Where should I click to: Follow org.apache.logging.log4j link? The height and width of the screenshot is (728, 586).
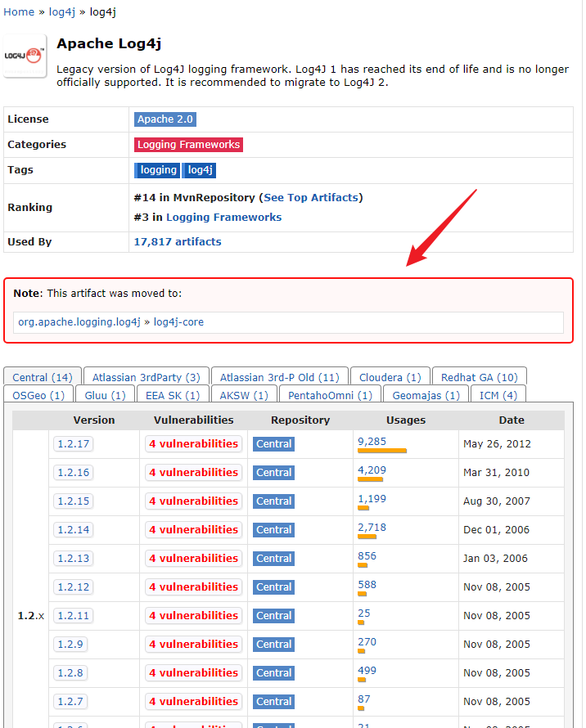coord(79,321)
